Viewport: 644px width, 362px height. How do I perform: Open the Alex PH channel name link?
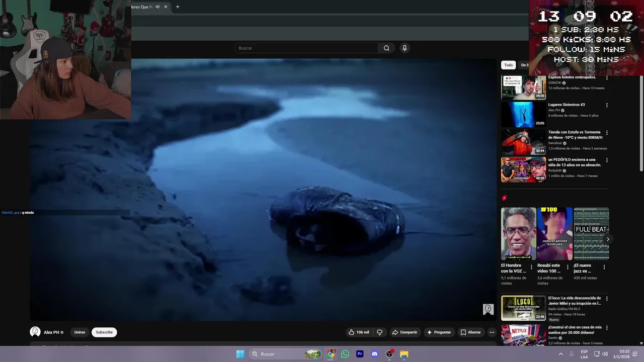[x=51, y=332]
